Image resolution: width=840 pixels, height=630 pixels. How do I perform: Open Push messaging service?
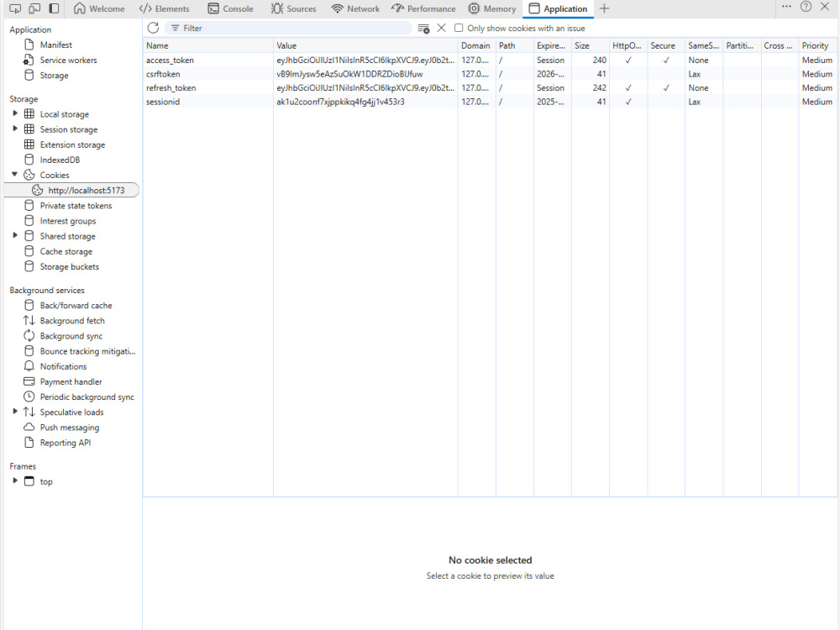coord(69,428)
